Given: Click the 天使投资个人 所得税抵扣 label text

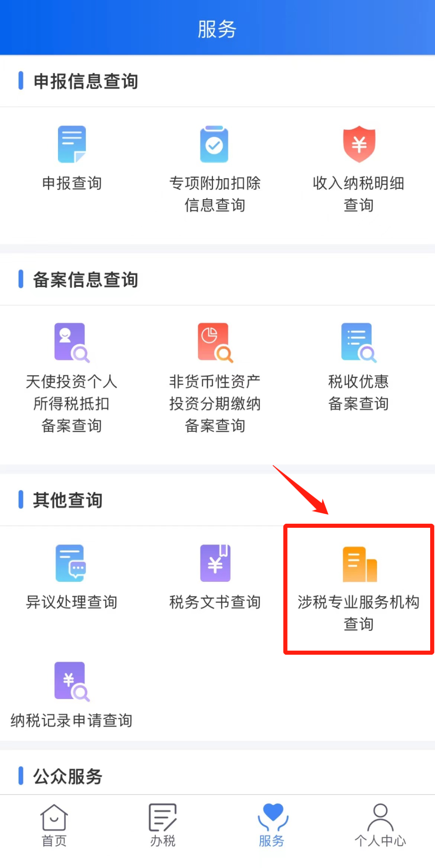Looking at the screenshot, I should [72, 392].
